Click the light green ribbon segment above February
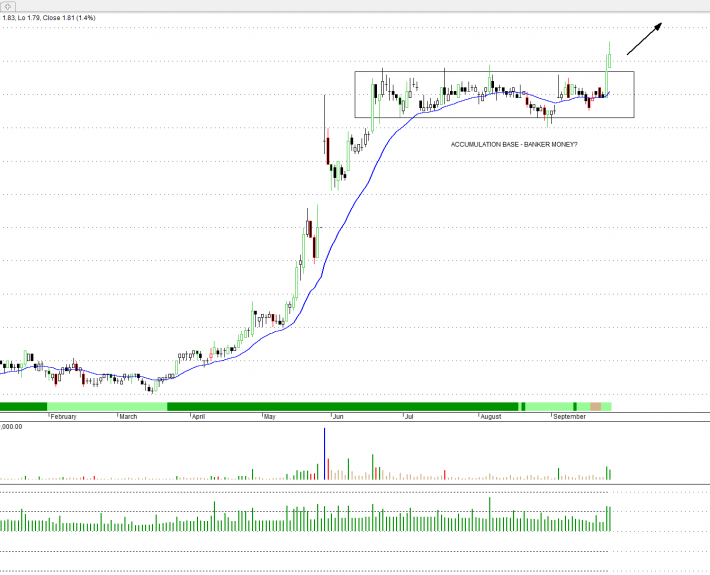 coord(107,406)
